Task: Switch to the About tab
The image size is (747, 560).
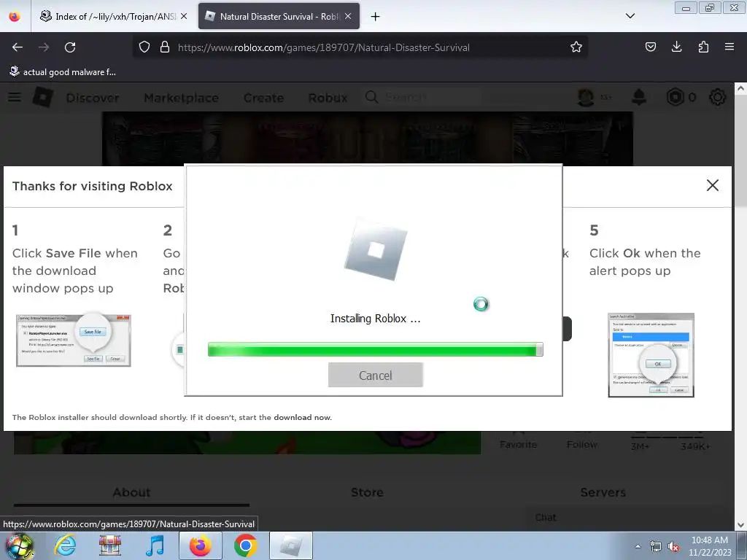Action: pyautogui.click(x=131, y=492)
